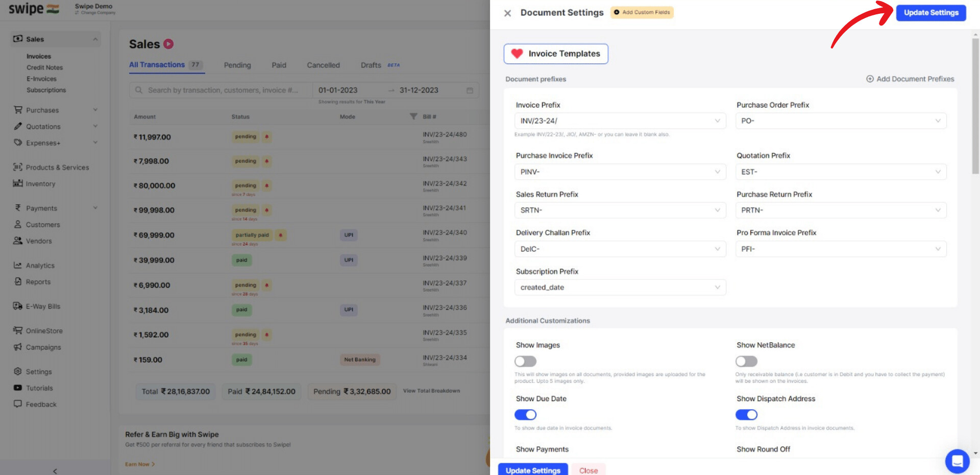Screen dimensions: 980x475
Task: Click the Bill # filter funnel icon
Action: (x=413, y=116)
